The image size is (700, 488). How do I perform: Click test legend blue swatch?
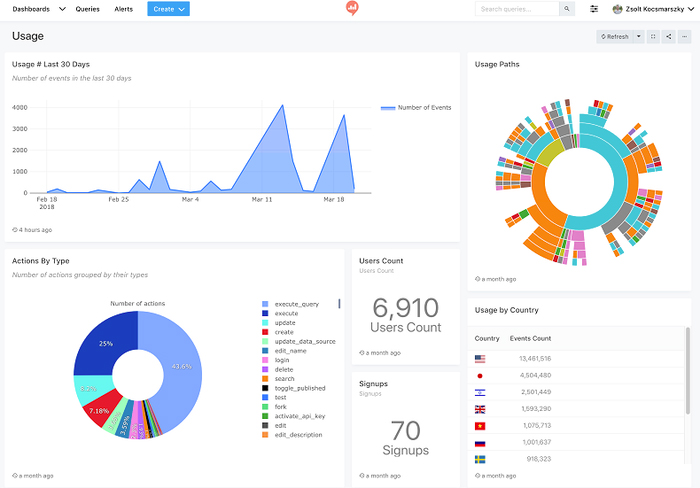pyautogui.click(x=265, y=397)
